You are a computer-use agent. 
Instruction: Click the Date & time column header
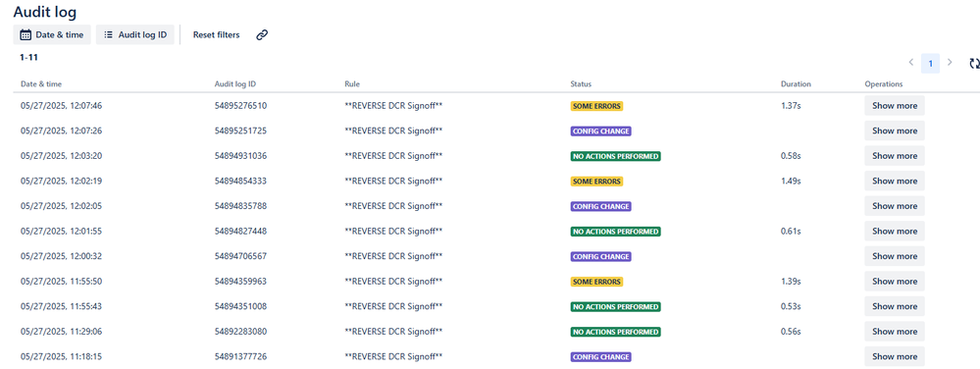tap(41, 83)
